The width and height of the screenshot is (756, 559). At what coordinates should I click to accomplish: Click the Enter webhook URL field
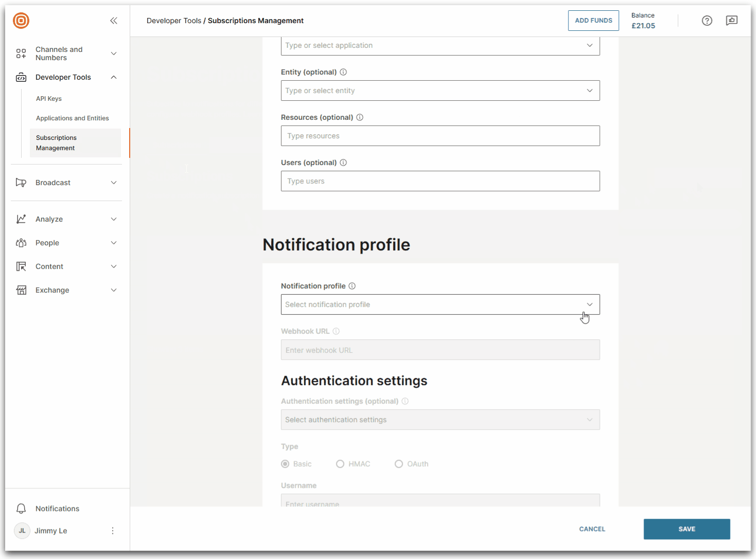coord(441,350)
